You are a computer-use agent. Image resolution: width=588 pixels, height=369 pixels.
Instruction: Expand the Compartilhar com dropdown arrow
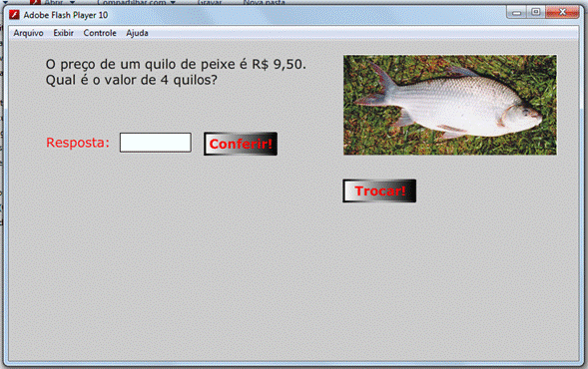pyautogui.click(x=173, y=2)
